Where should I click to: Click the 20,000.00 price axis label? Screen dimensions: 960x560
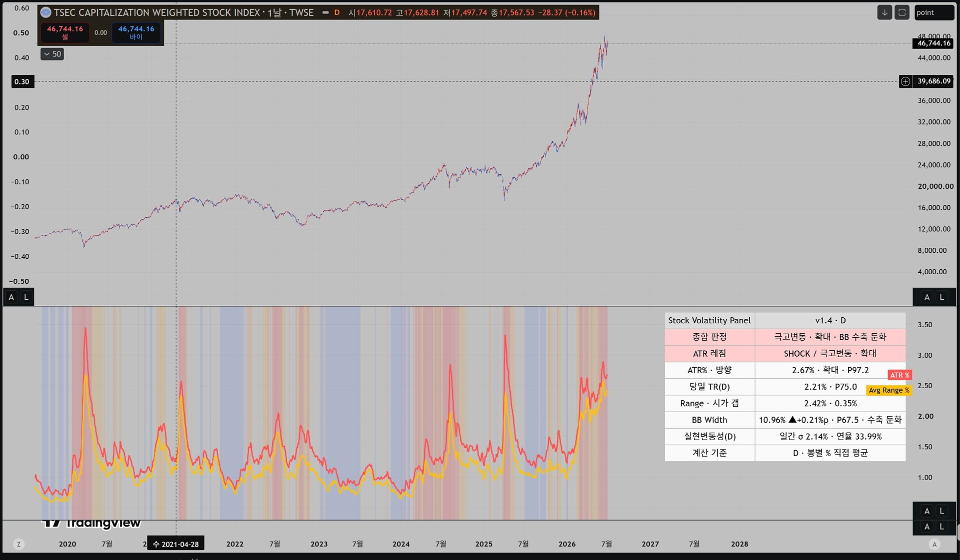click(935, 186)
